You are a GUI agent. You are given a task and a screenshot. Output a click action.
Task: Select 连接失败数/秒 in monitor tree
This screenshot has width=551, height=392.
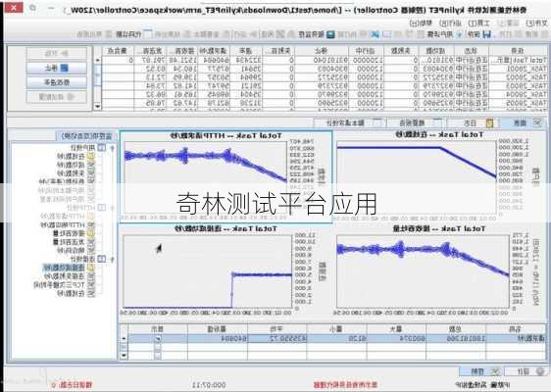point(65,276)
